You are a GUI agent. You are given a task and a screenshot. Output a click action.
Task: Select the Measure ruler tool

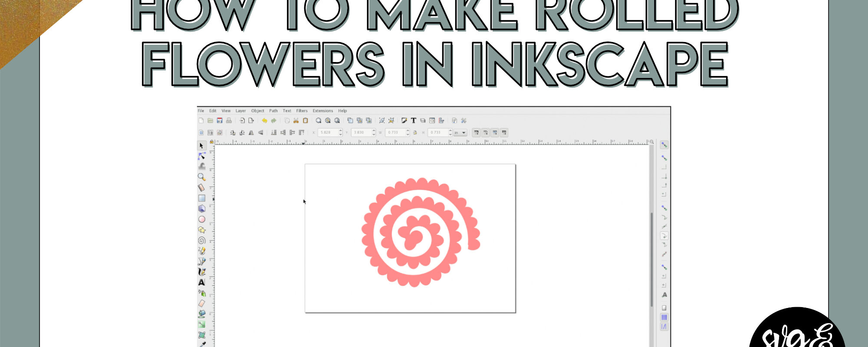[x=201, y=187]
